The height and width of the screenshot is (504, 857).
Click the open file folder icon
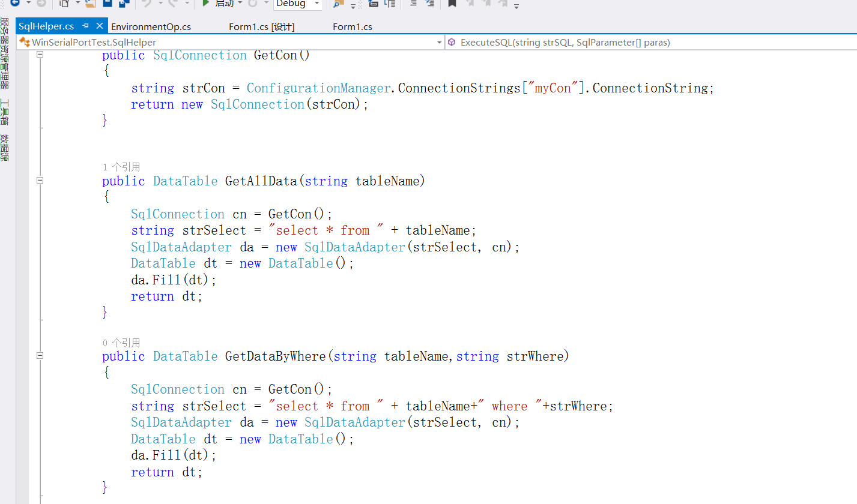[x=91, y=3]
